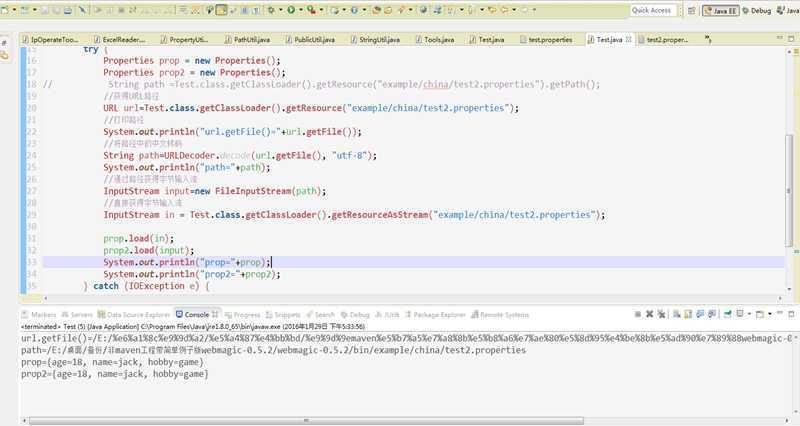This screenshot has width=800, height=426.
Task: Click console line prop2={age=18, name=jack, hobby=game}
Action: (x=115, y=374)
